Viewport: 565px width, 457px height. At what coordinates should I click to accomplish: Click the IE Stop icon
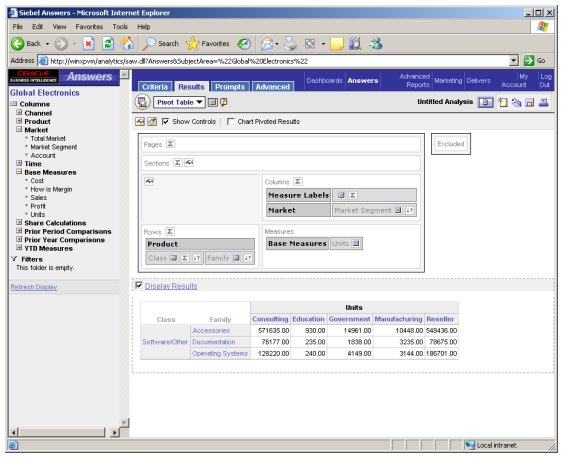click(89, 44)
